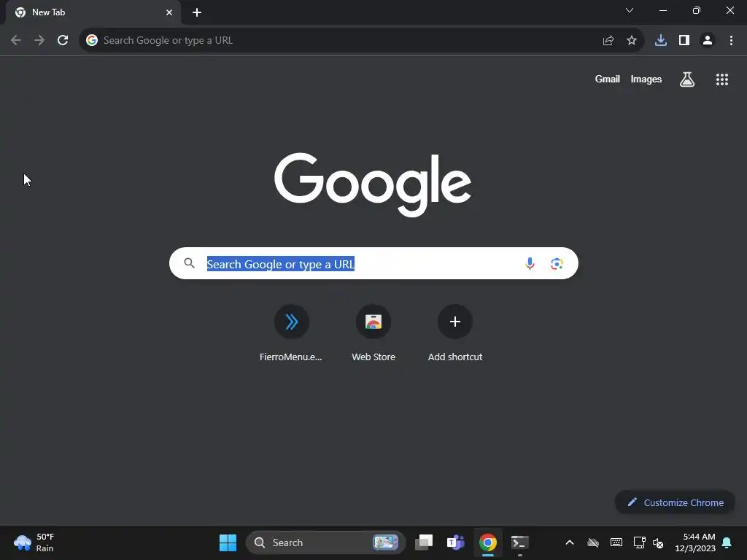The width and height of the screenshot is (747, 560).
Task: Click the OneDrive cloud tray icon
Action: (592, 542)
